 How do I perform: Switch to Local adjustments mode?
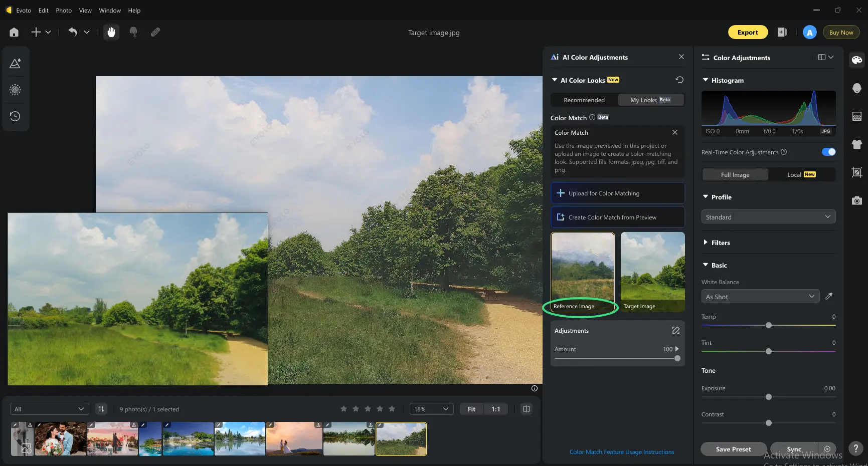[801, 174]
